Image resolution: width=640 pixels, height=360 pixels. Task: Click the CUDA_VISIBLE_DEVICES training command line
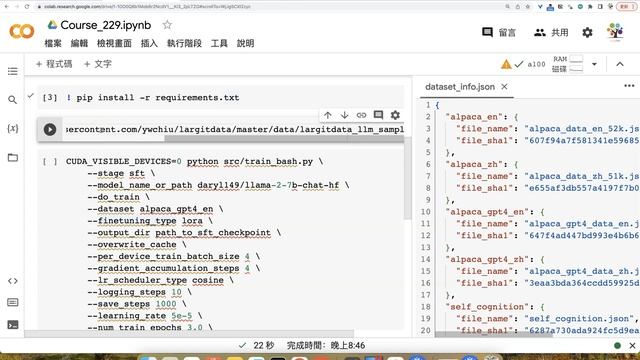(194, 162)
